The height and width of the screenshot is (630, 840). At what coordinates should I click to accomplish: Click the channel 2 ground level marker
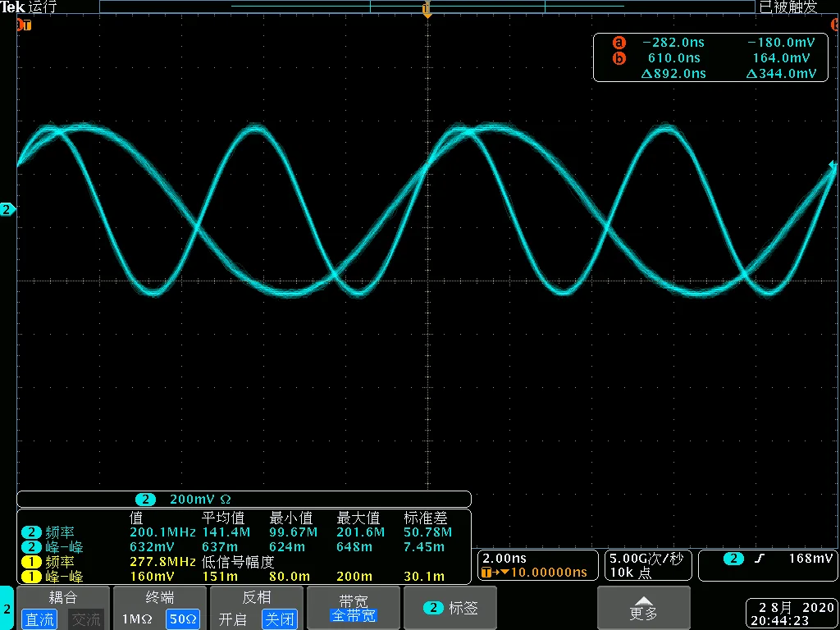[x=7, y=210]
